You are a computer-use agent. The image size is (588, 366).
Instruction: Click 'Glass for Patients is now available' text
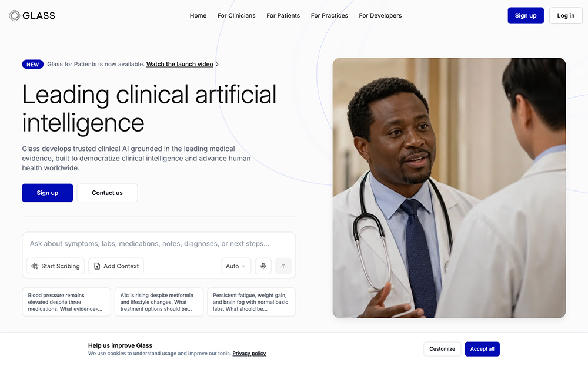pos(96,65)
